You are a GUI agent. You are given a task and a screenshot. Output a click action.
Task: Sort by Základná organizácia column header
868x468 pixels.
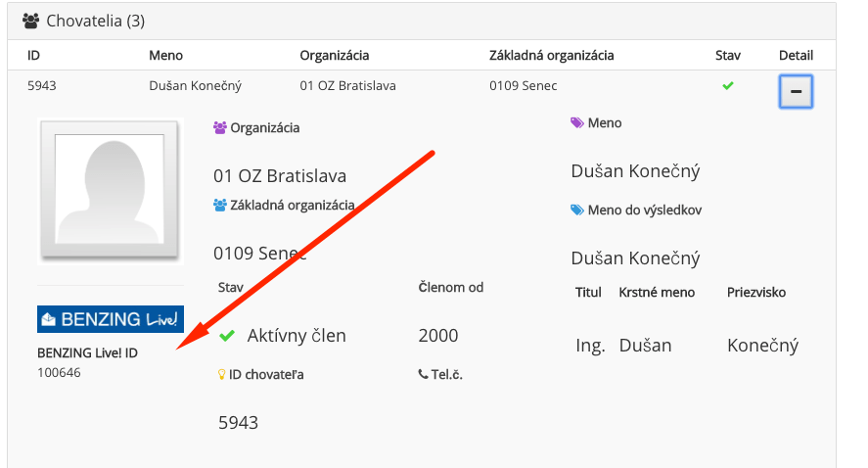[x=551, y=56]
